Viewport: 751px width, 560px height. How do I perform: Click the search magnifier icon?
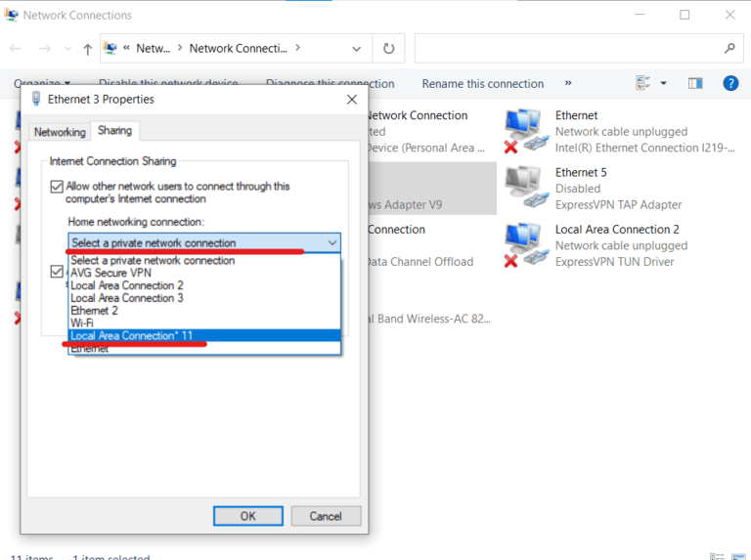(729, 48)
